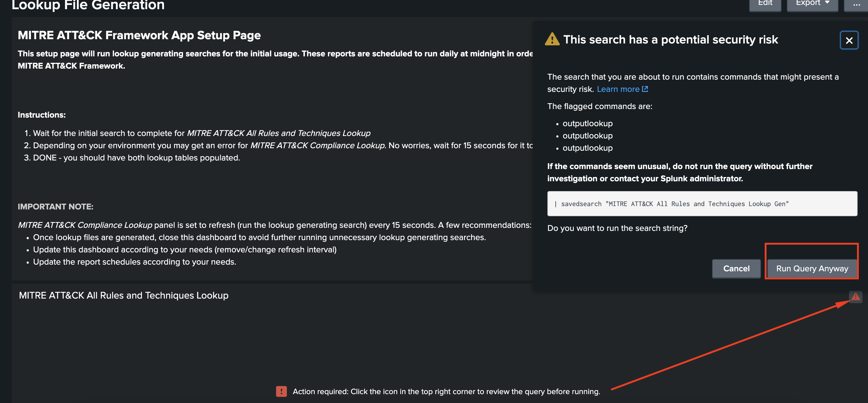
Task: Click inside the savedsearch query text box
Action: (702, 204)
